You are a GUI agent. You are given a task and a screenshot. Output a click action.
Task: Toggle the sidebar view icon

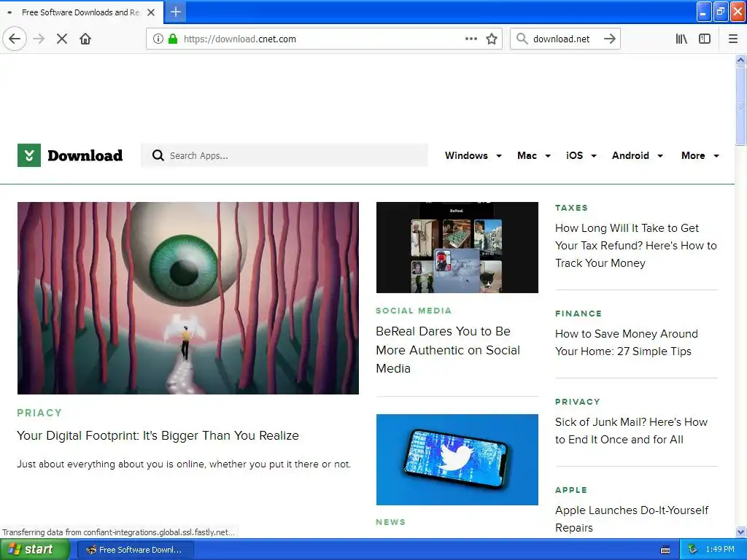point(705,39)
